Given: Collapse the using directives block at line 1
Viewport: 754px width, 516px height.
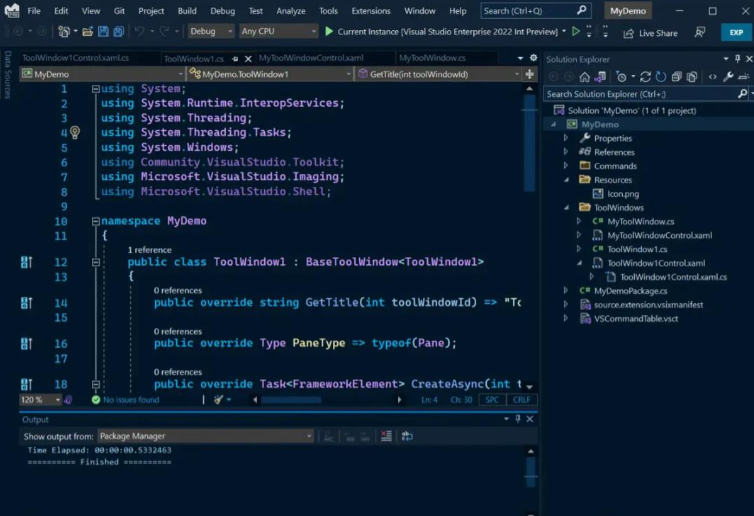Looking at the screenshot, I should tap(95, 89).
